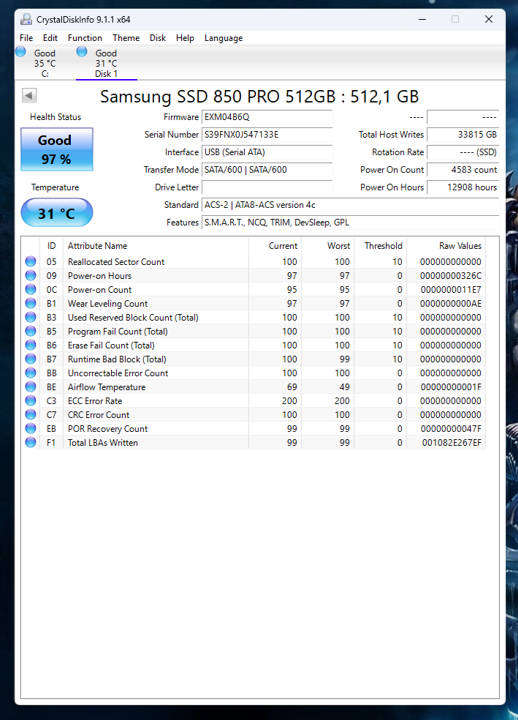Close the CrystalDiskInfo window
The height and width of the screenshot is (720, 518).
pyautogui.click(x=489, y=19)
